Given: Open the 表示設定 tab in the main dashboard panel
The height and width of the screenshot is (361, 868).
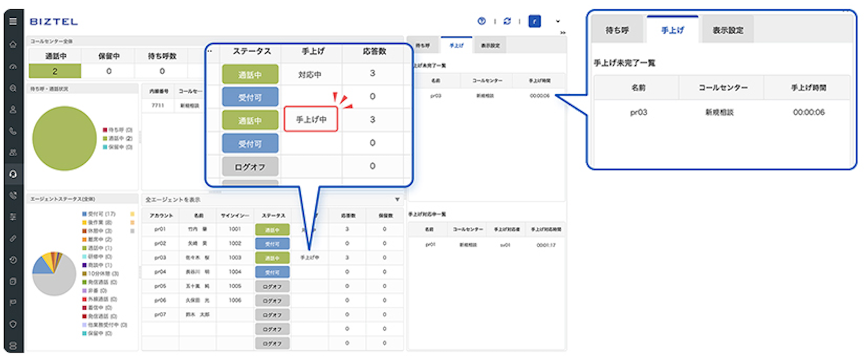Looking at the screenshot, I should (x=490, y=45).
